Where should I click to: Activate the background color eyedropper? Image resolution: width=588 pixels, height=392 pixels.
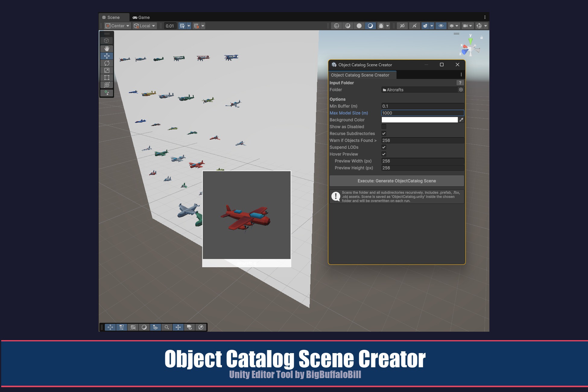coord(461,120)
